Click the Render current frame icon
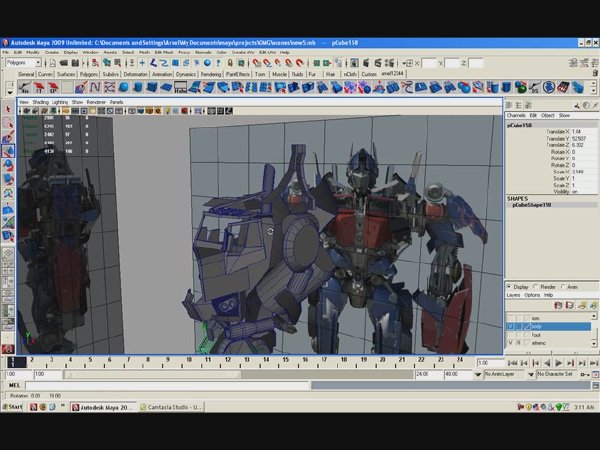This screenshot has width=600, height=450. (366, 63)
